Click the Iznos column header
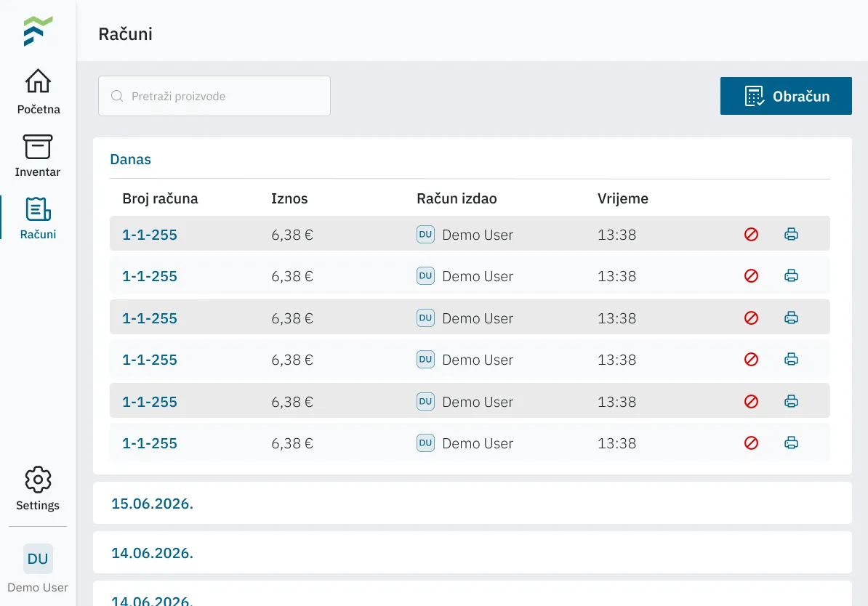868x606 pixels. pyautogui.click(x=289, y=198)
